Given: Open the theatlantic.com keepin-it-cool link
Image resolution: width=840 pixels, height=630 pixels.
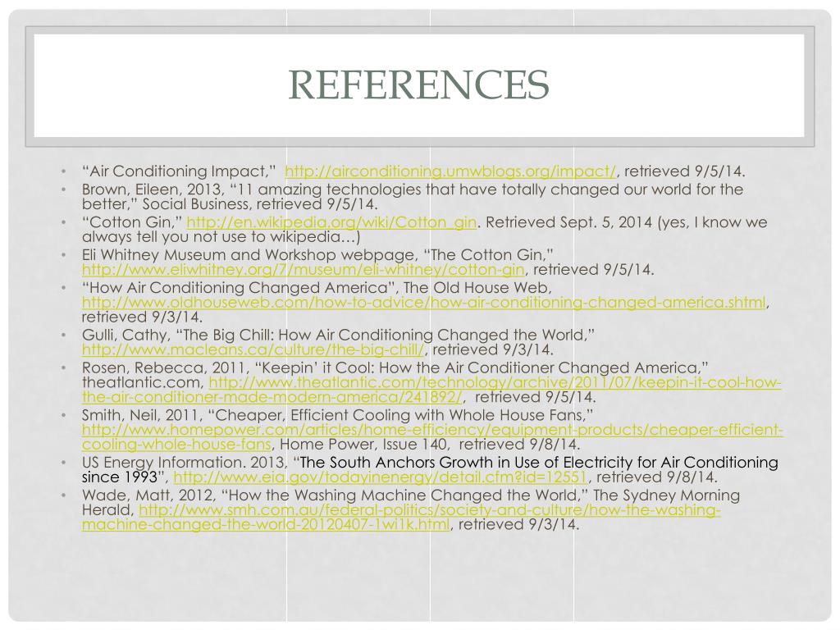Looking at the screenshot, I should pos(431,390).
